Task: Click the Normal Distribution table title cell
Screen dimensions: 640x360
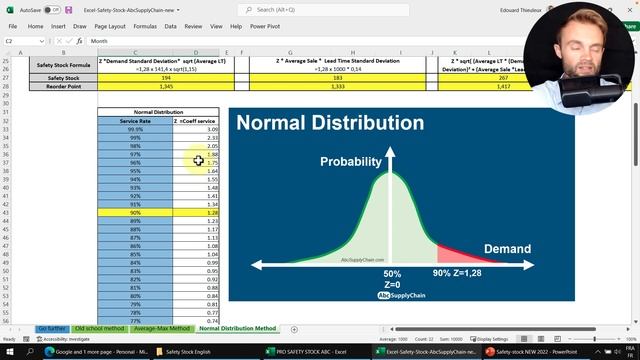Action: tap(158, 112)
